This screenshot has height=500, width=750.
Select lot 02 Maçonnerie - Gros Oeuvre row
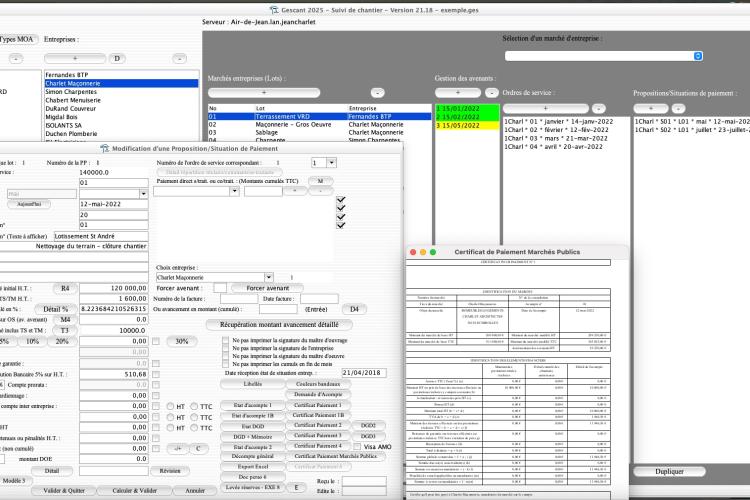click(320, 124)
